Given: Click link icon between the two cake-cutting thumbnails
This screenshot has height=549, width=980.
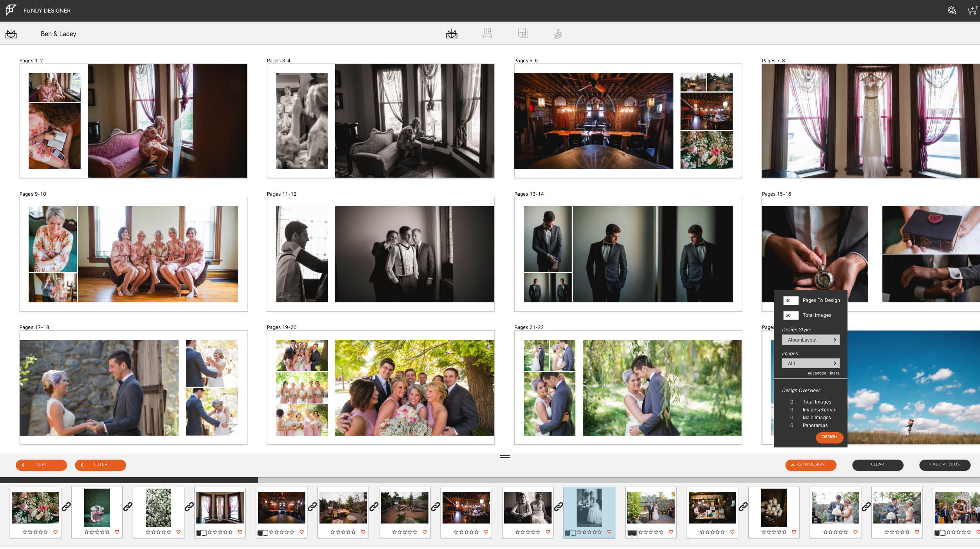Looking at the screenshot, I should point(866,507).
